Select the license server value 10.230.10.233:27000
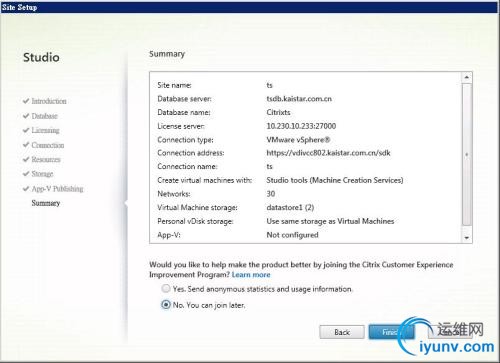This screenshot has height=363, width=500. (x=301, y=126)
